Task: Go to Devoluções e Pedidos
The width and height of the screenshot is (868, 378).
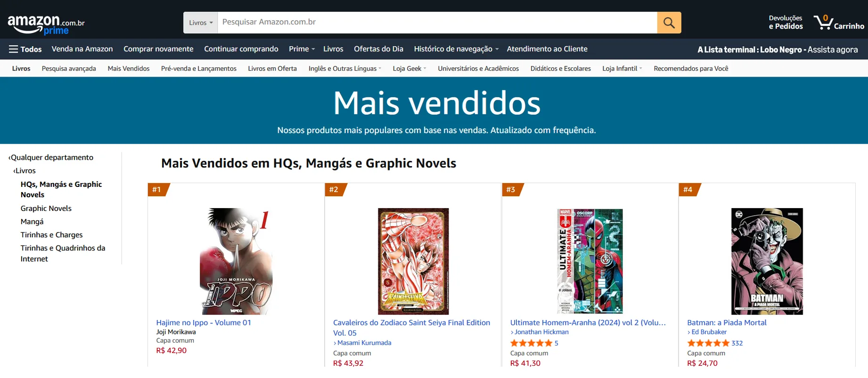Action: pos(786,22)
